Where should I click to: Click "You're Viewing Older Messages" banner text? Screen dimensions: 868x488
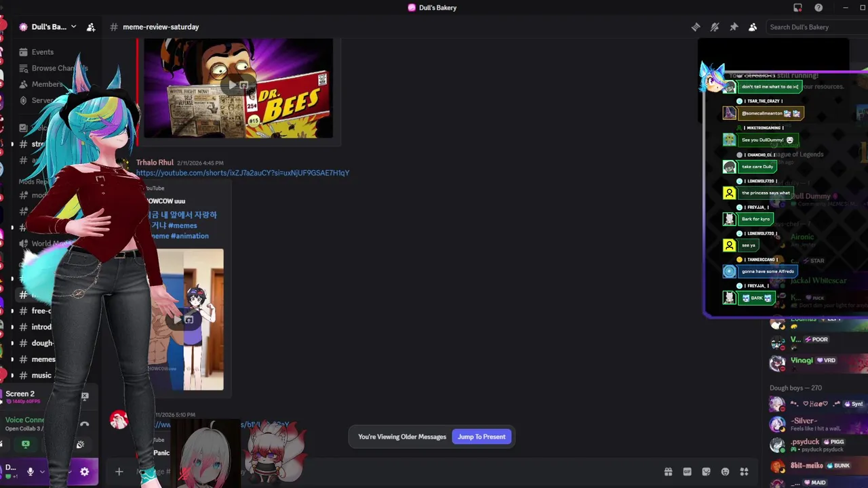pyautogui.click(x=402, y=436)
